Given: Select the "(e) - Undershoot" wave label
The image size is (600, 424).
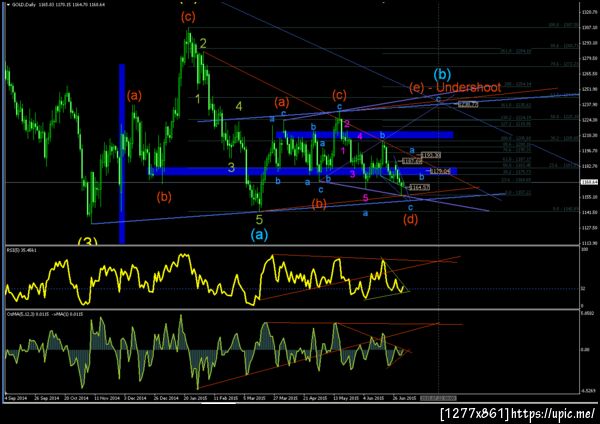Looking at the screenshot, I should click(x=455, y=88).
